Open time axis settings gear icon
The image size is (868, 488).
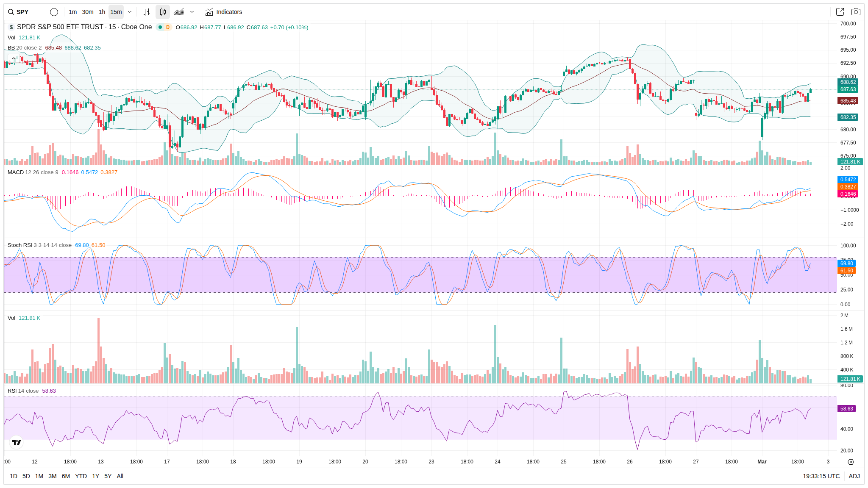coord(850,462)
